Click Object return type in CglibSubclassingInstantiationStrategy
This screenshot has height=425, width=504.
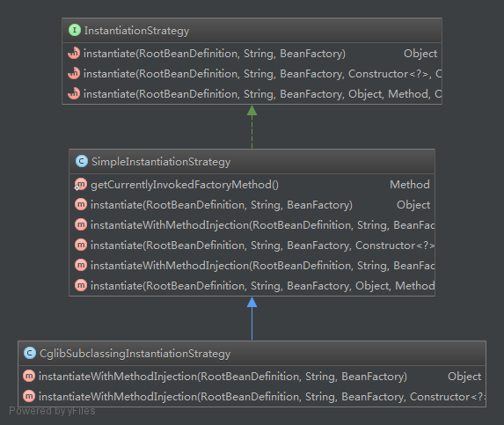coord(464,376)
